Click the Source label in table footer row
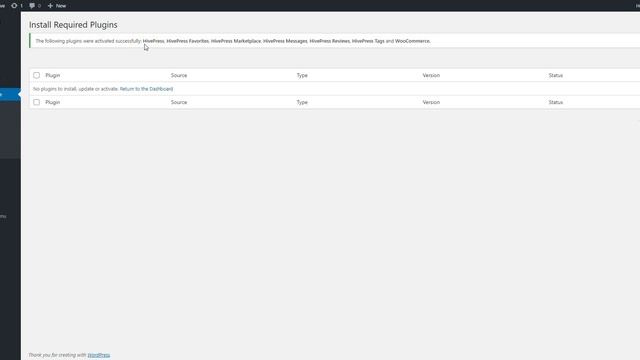This screenshot has height=360, width=640. tap(179, 102)
